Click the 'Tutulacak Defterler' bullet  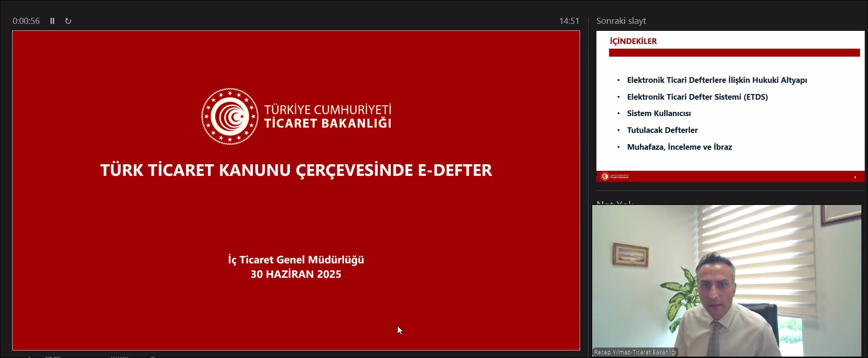click(662, 130)
